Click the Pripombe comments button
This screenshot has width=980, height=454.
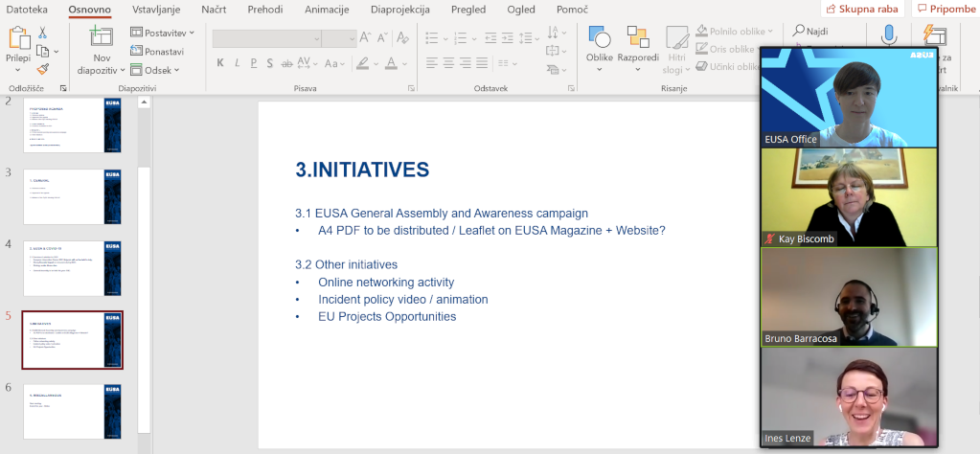click(946, 9)
